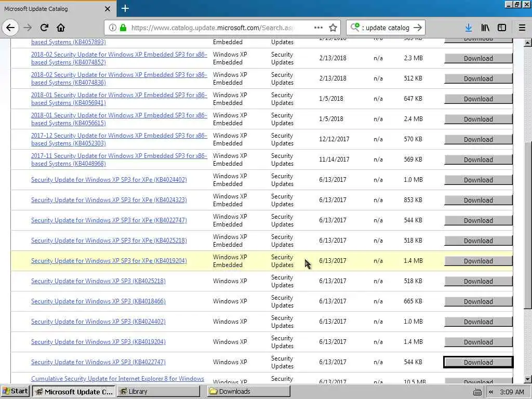The width and height of the screenshot is (532, 399).
Task: Close the Microsoft Update Catalog tab
Action: tap(107, 9)
